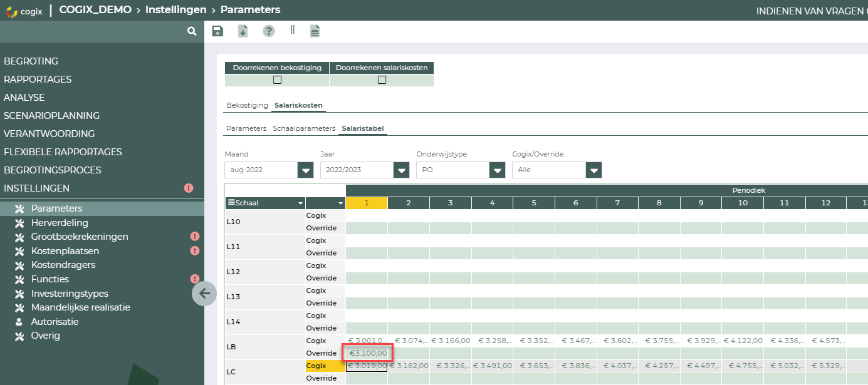
Task: Click the warning icon beside Kostenplaatsen
Action: click(x=195, y=250)
